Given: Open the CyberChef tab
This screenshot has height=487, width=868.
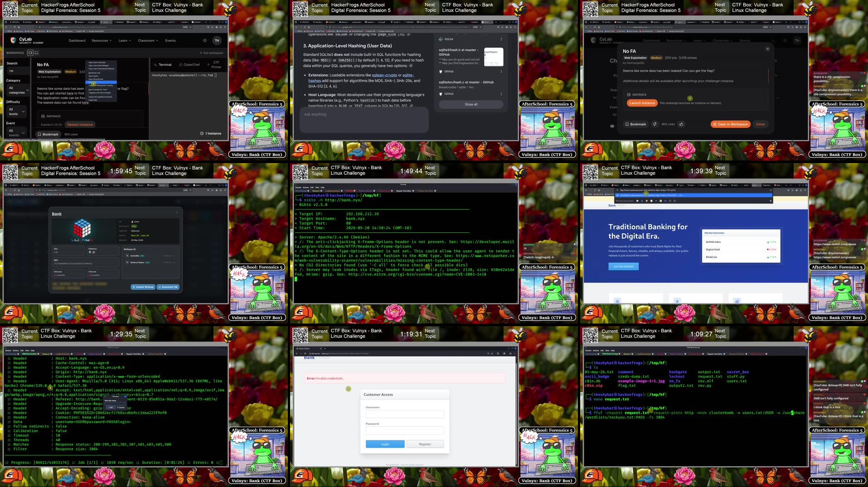Looking at the screenshot, I should 189,65.
